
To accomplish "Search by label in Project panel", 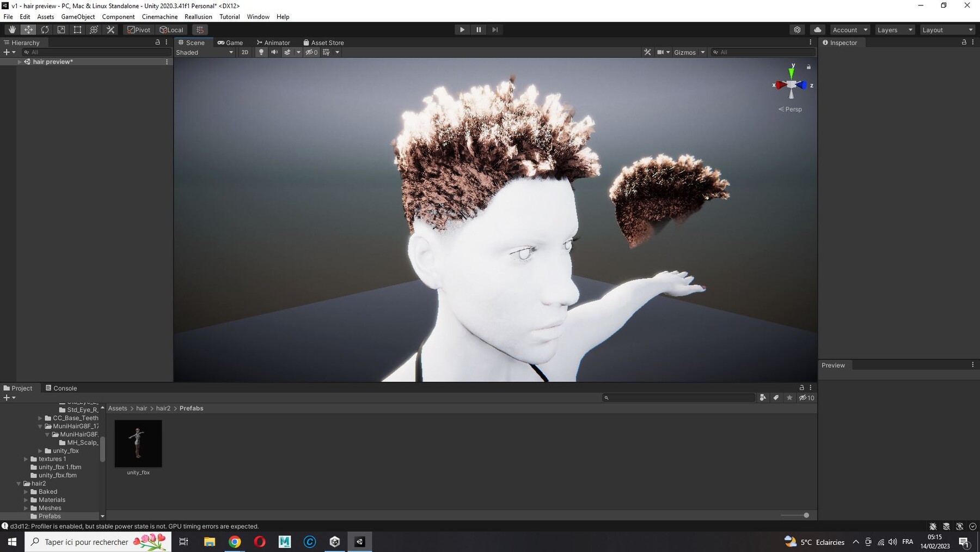I will click(776, 398).
